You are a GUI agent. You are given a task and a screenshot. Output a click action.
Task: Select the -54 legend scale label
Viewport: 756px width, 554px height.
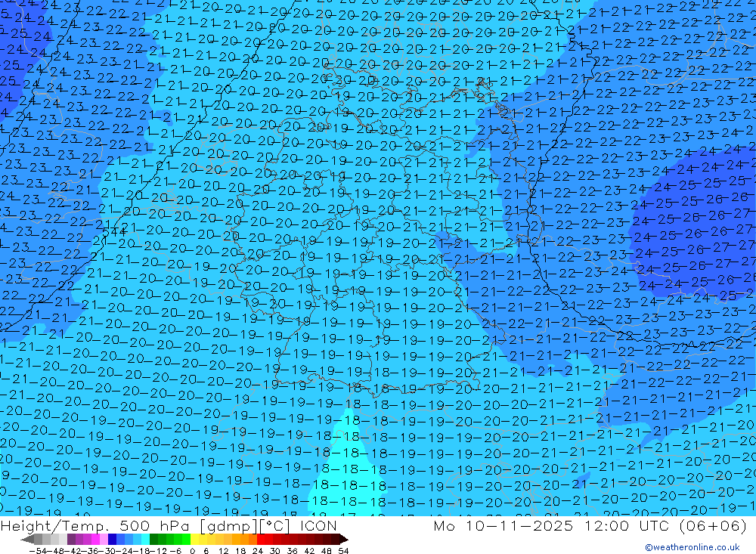click(38, 551)
